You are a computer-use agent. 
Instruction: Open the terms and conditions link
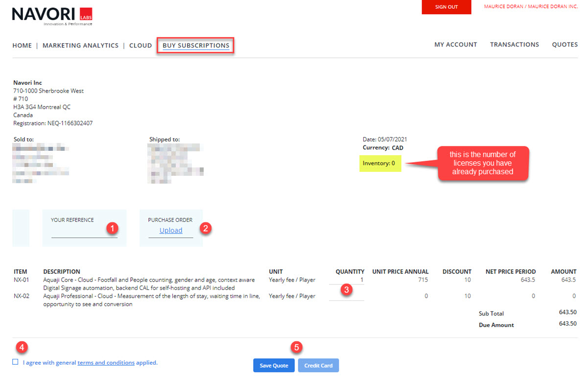pos(106,363)
